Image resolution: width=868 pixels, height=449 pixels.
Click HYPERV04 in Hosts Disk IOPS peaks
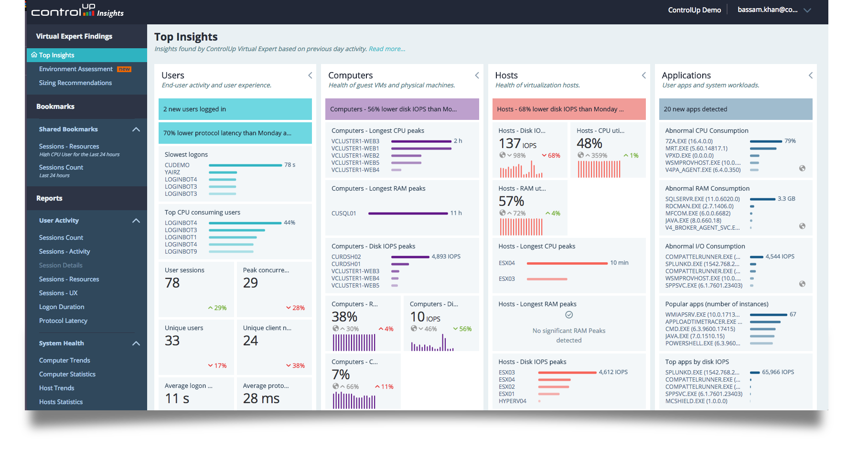513,401
